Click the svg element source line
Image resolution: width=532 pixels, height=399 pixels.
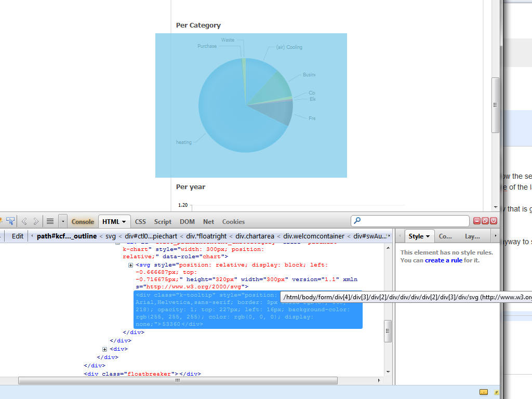[x=246, y=275]
